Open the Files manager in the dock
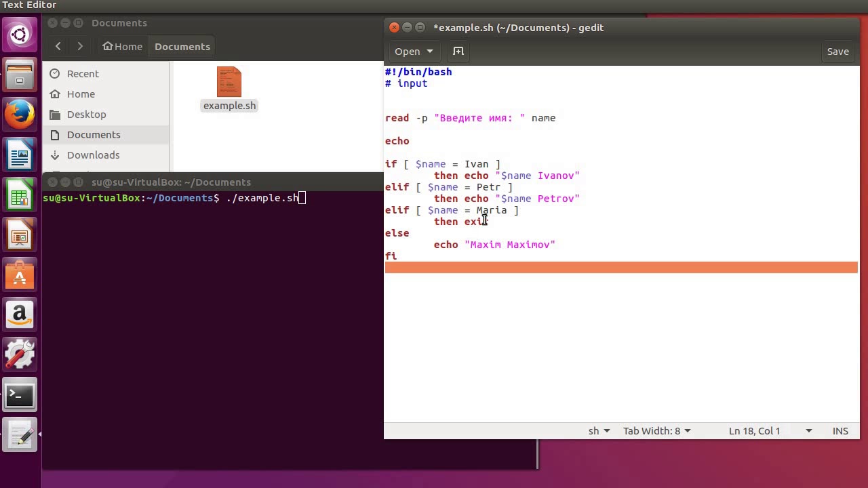Image resolution: width=868 pixels, height=488 pixels. (20, 75)
